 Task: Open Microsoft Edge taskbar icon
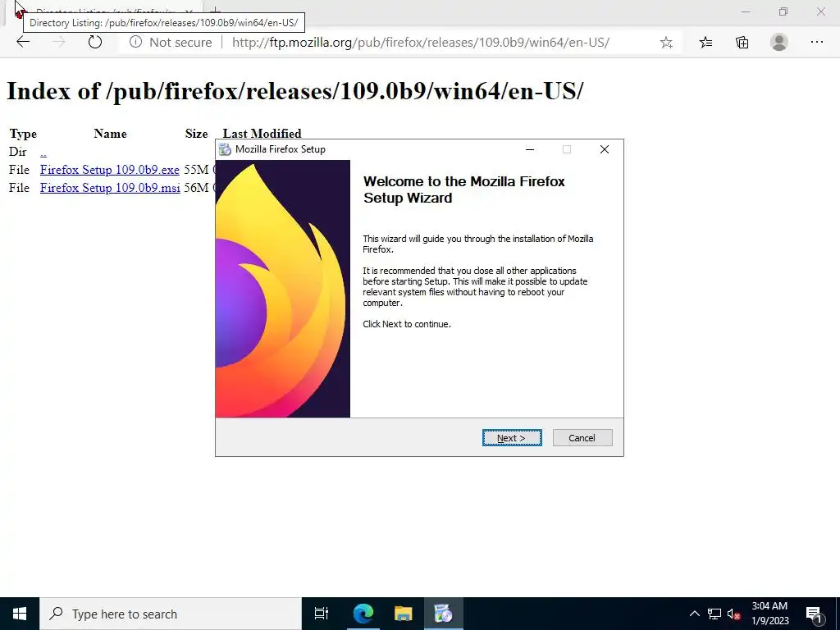pyautogui.click(x=363, y=614)
